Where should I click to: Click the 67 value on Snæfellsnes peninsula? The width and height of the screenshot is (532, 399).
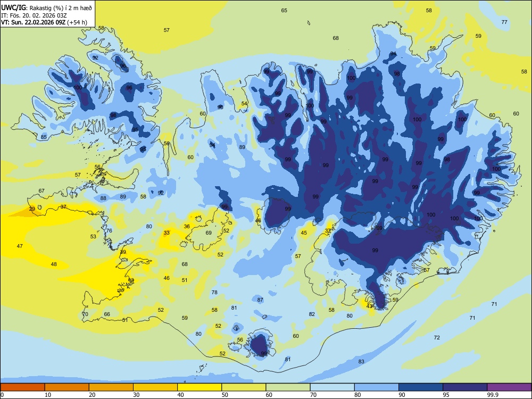tap(41, 190)
